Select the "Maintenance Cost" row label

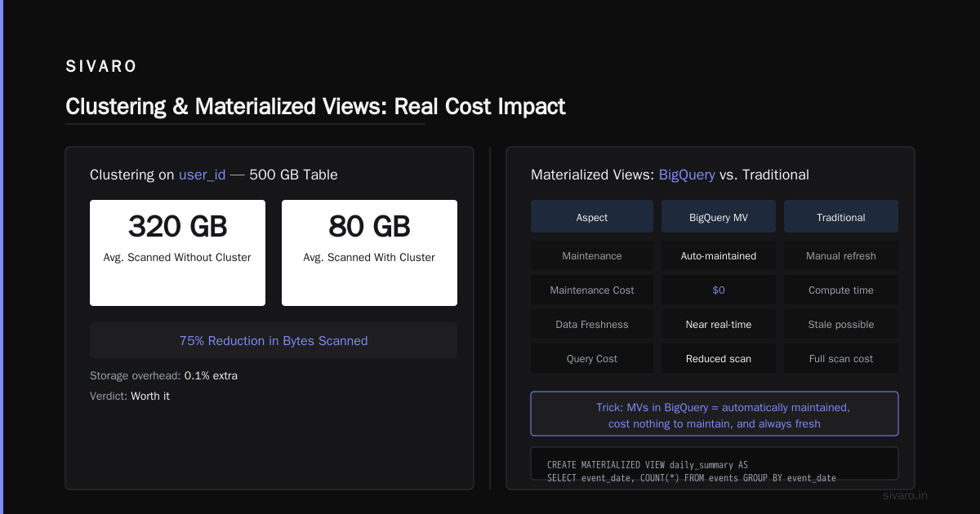(592, 290)
